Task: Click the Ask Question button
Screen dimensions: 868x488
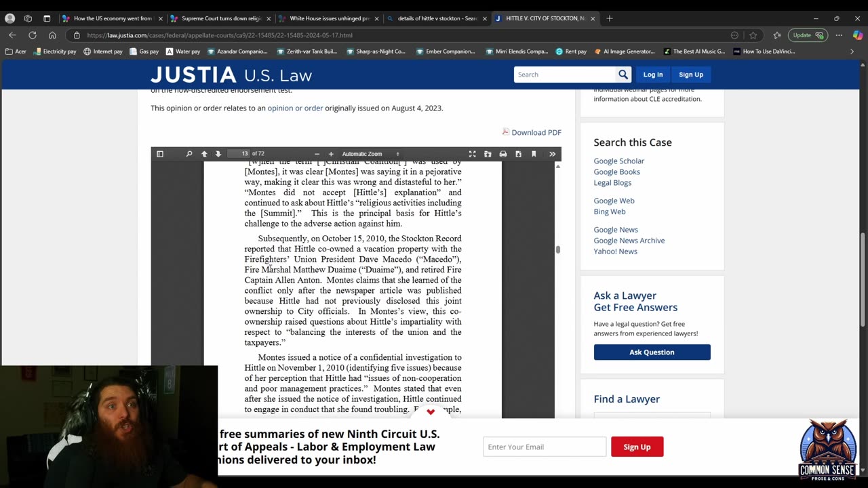Action: 652,352
